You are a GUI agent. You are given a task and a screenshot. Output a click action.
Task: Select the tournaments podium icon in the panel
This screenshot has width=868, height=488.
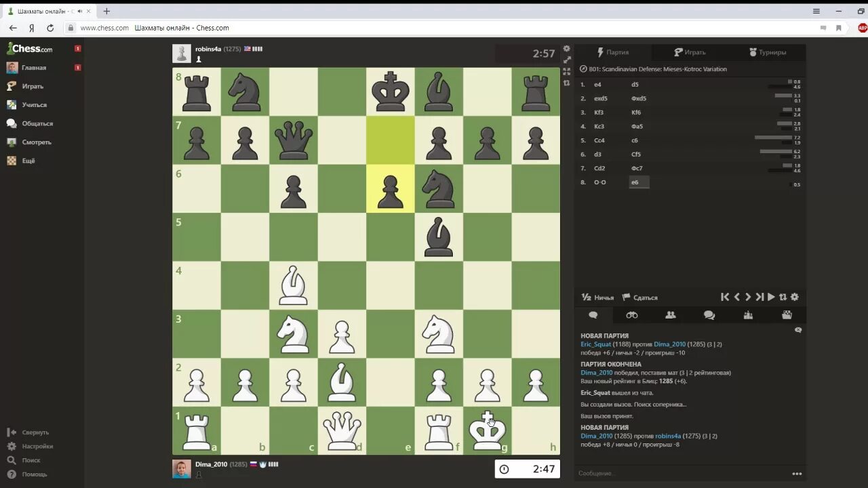coord(748,314)
